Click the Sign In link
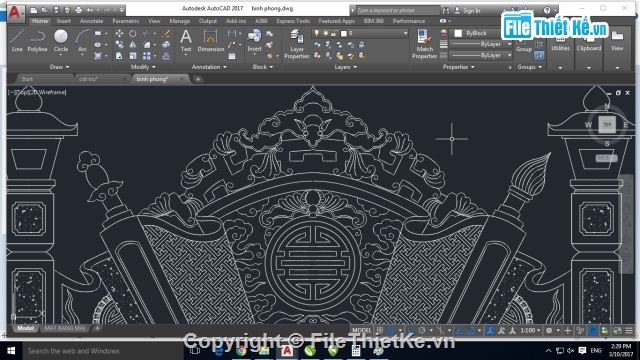The width and height of the screenshot is (640, 360). click(471, 11)
